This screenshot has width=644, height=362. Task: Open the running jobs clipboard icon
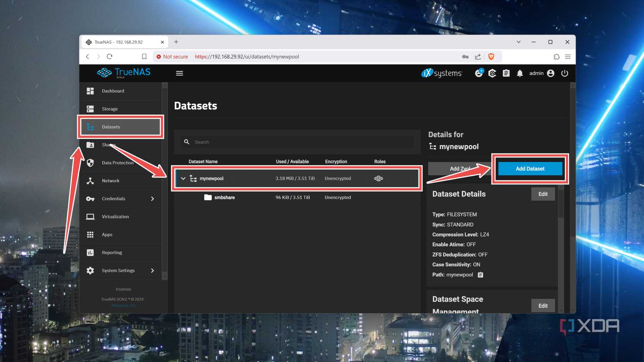506,73
